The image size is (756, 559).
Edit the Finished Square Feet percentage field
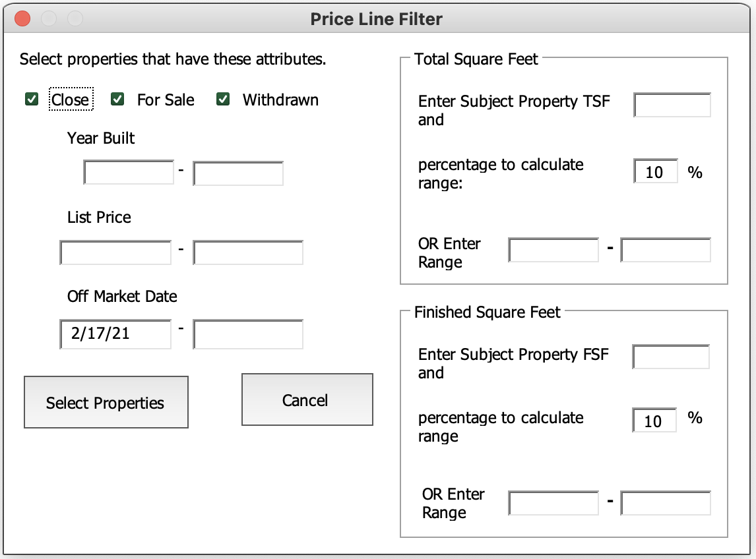654,421
